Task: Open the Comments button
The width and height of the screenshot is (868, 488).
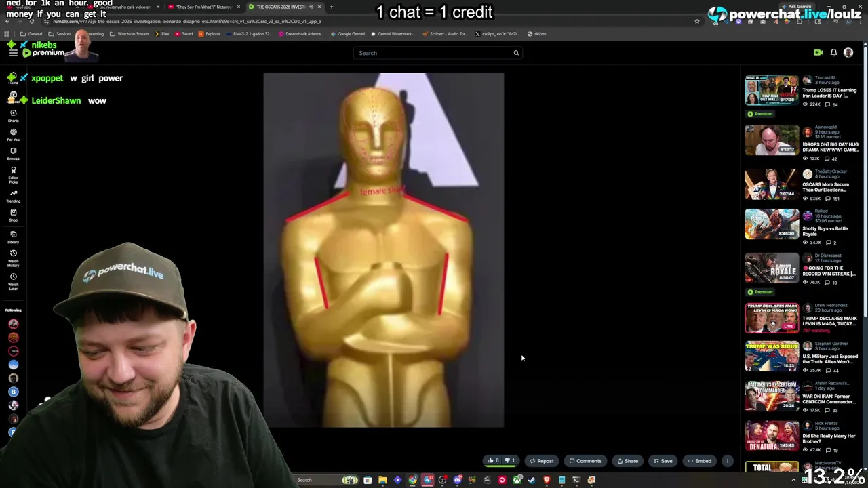Action: [x=585, y=461]
